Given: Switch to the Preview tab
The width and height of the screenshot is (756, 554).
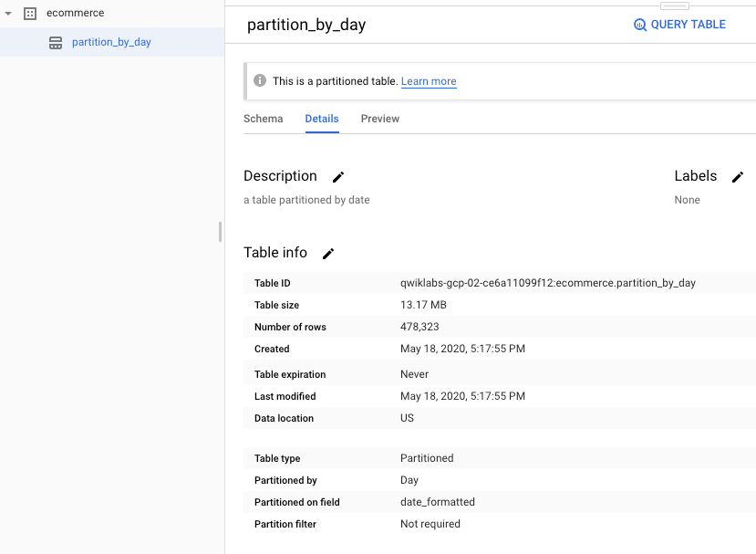Looking at the screenshot, I should [x=380, y=119].
